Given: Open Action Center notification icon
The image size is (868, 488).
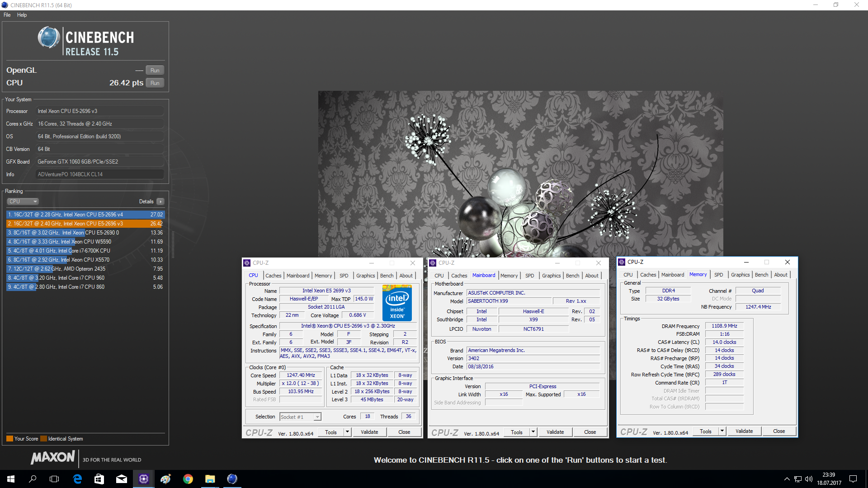Looking at the screenshot, I should click(x=853, y=479).
